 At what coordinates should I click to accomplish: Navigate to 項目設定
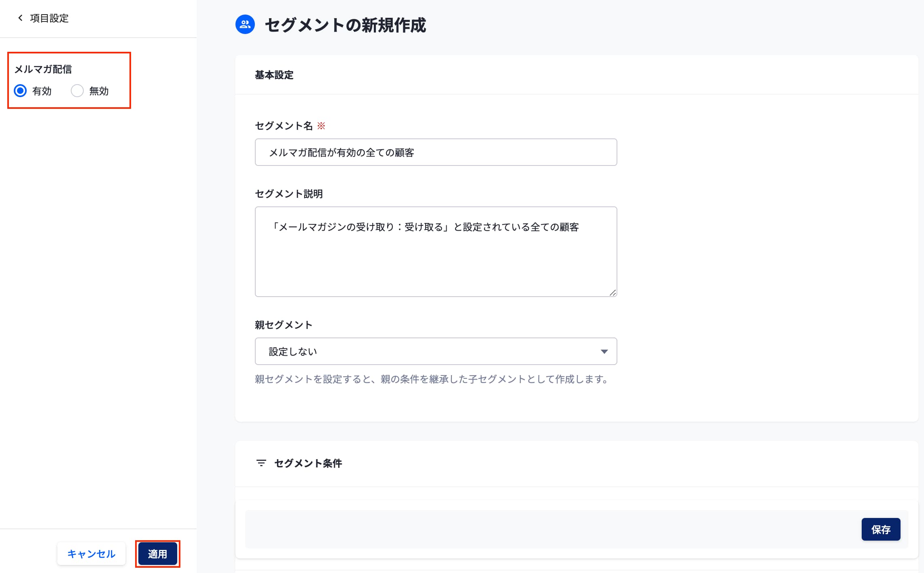48,18
